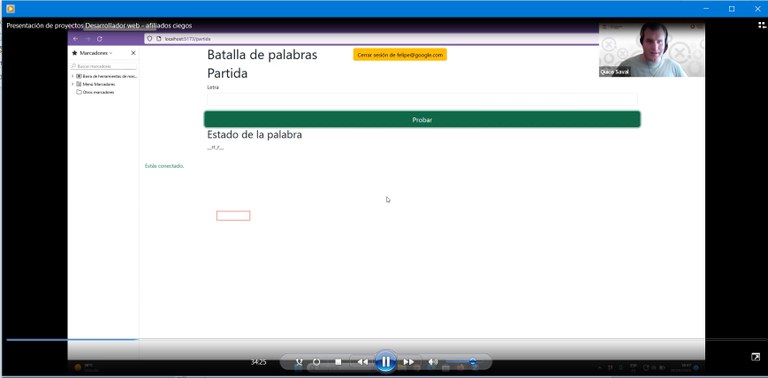This screenshot has height=378, width=768.
Task: Adjust the volume slider knob
Action: coord(473,362)
